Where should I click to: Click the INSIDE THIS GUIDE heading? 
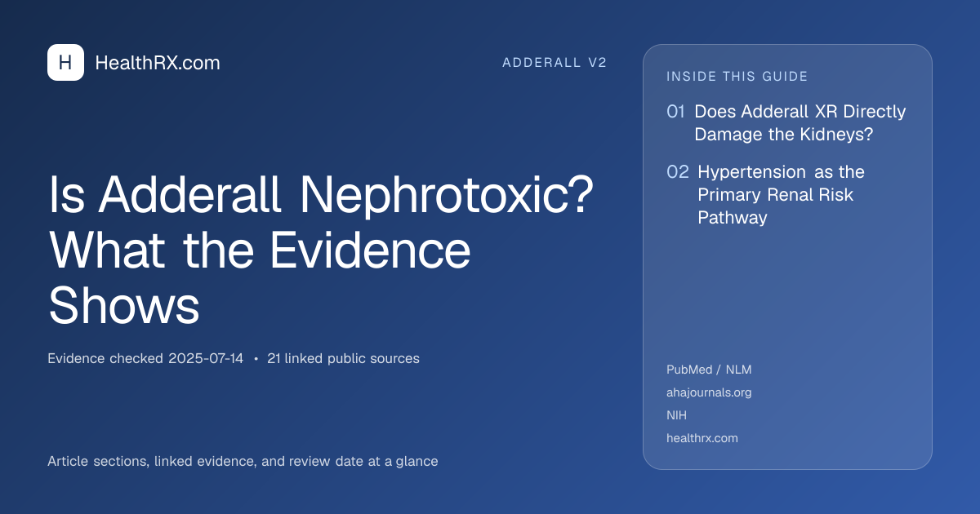pos(737,77)
